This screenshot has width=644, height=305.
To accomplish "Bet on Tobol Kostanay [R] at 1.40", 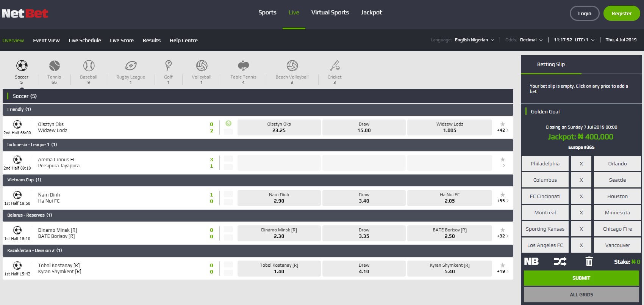I will click(279, 269).
